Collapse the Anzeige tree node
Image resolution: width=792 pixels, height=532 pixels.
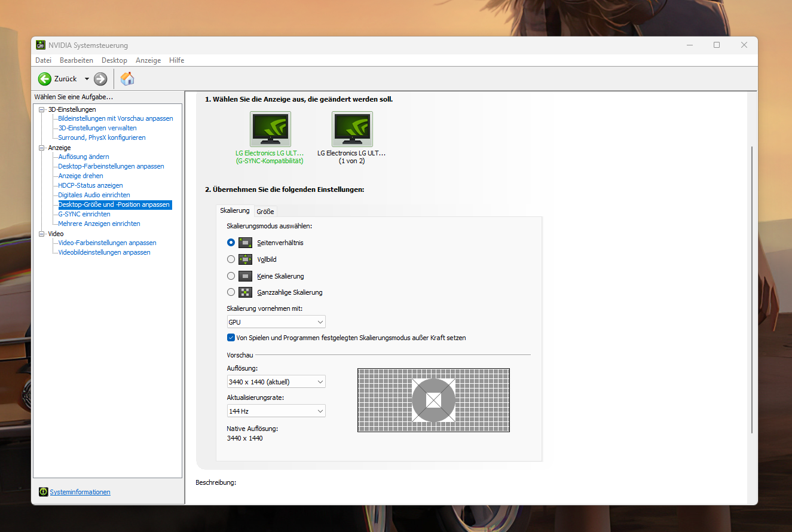coord(42,148)
